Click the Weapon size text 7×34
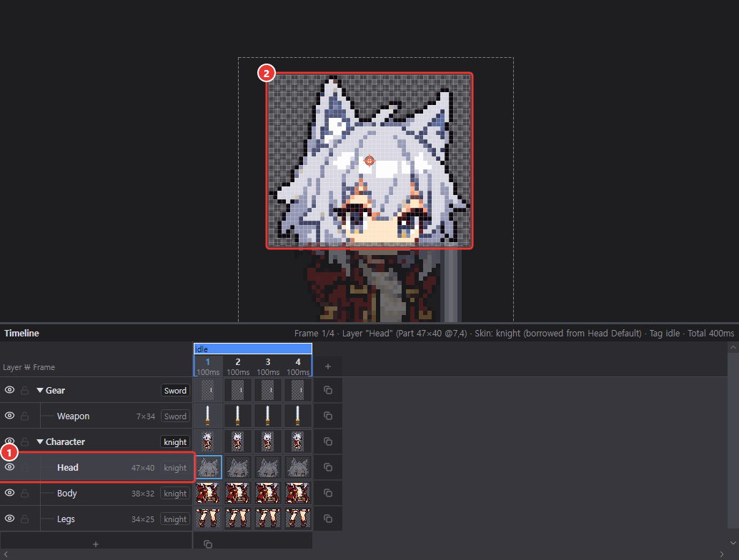 pyautogui.click(x=146, y=416)
